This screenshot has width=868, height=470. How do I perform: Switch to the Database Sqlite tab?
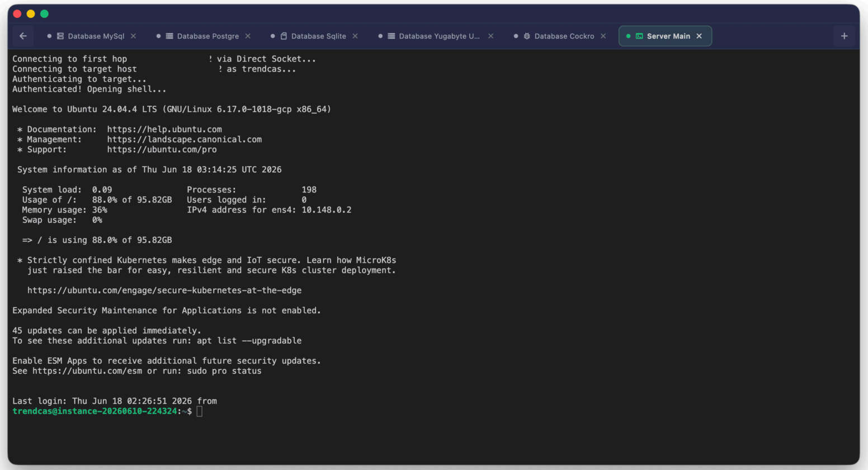tap(314, 36)
